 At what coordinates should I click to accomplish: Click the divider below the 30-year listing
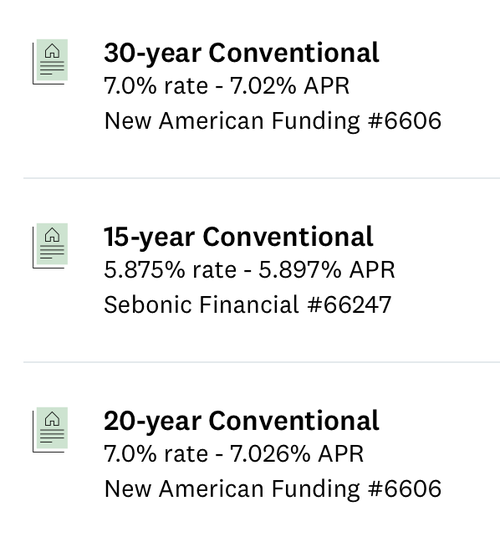point(262,178)
